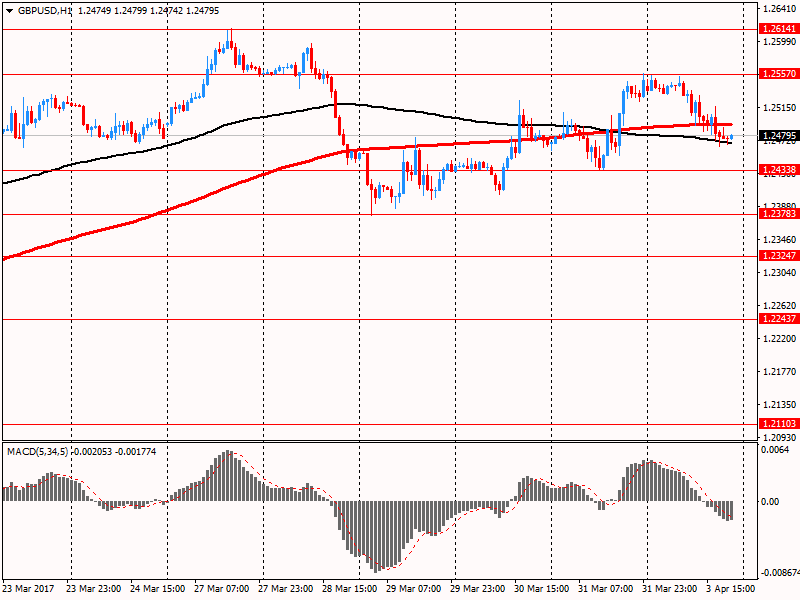Click the 1.23040 price scale value

pos(779,272)
